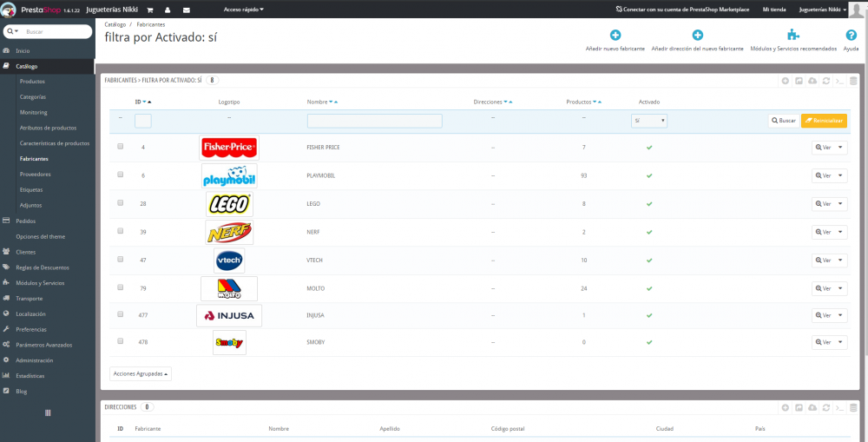868x442 pixels.
Task: Open Categorías in sidebar
Action: click(x=33, y=97)
